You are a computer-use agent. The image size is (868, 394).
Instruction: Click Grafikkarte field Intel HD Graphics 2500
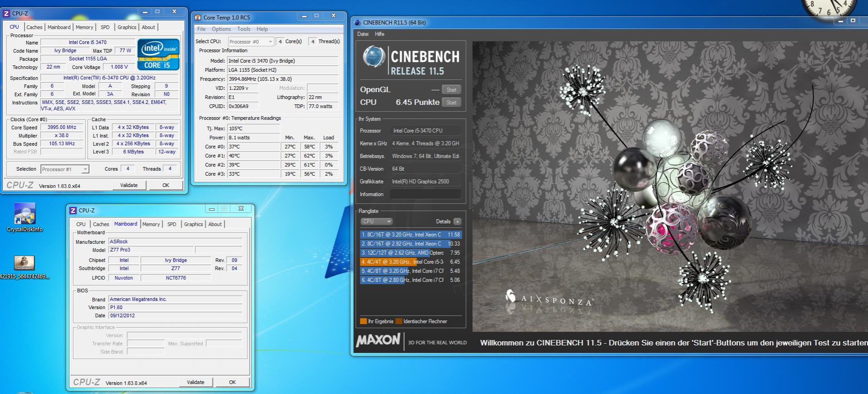425,182
